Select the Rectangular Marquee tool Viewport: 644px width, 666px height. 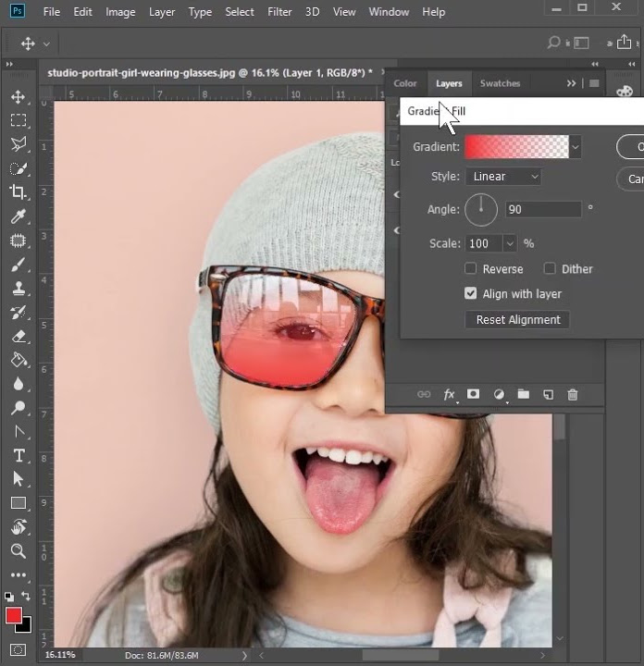click(x=18, y=120)
